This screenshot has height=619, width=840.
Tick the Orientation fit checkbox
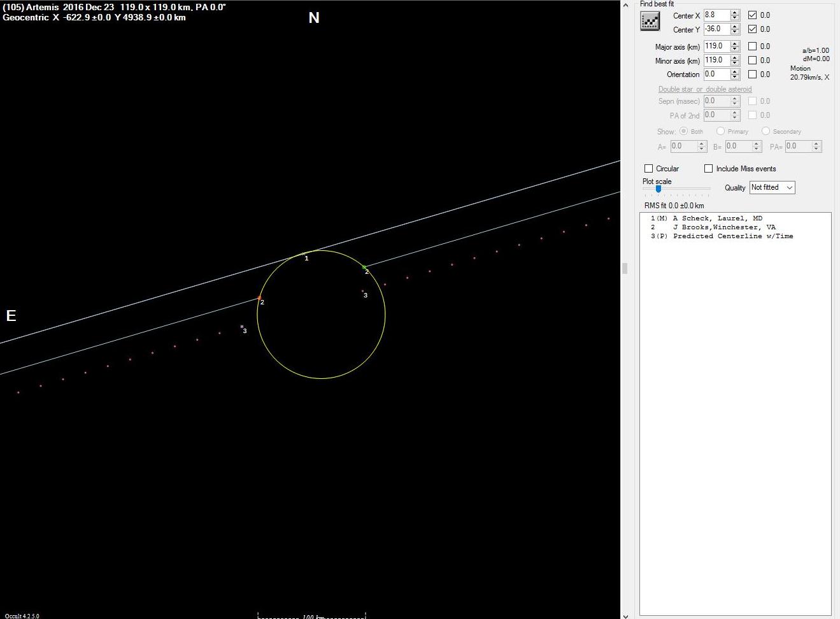752,74
